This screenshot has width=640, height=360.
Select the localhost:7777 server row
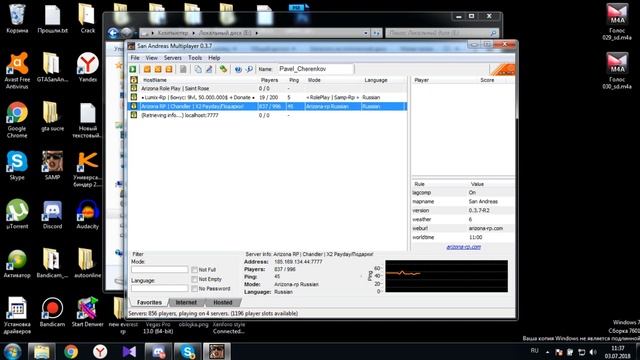[x=267, y=115]
